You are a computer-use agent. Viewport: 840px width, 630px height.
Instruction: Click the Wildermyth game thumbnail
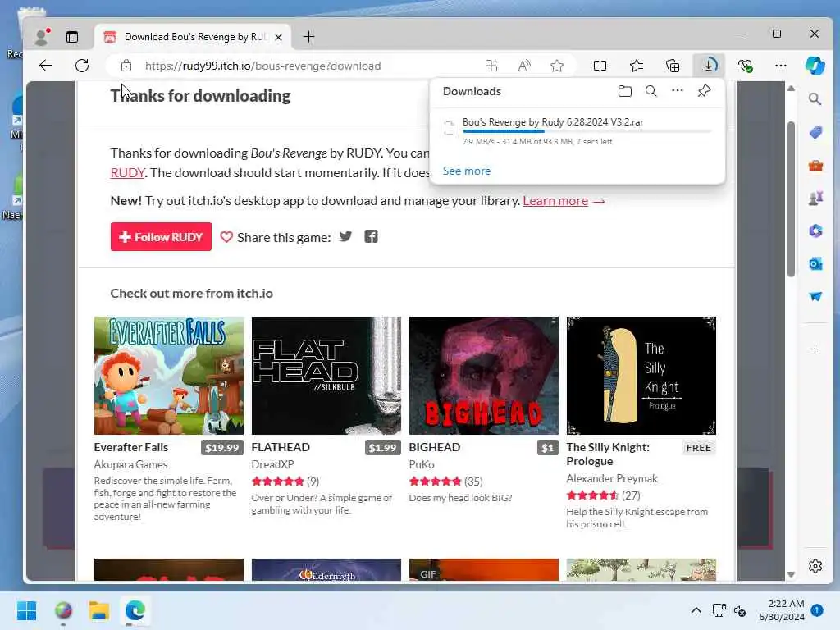[326, 569]
